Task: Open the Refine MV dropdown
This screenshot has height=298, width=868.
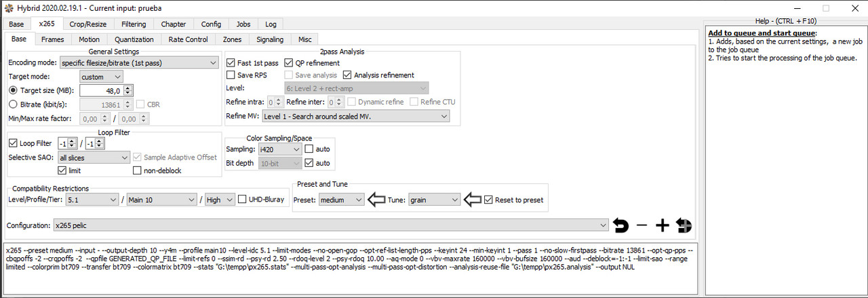Action: pyautogui.click(x=356, y=117)
